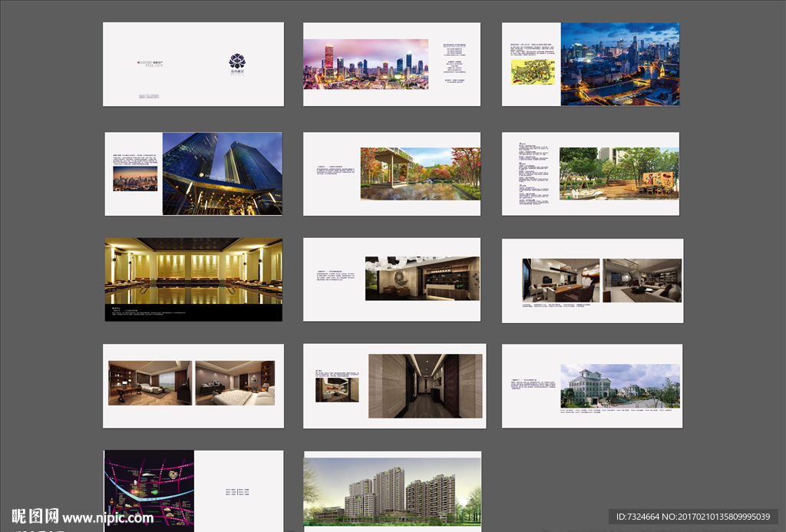
Task: Select the caption text under the villa photo
Action: click(x=616, y=411)
